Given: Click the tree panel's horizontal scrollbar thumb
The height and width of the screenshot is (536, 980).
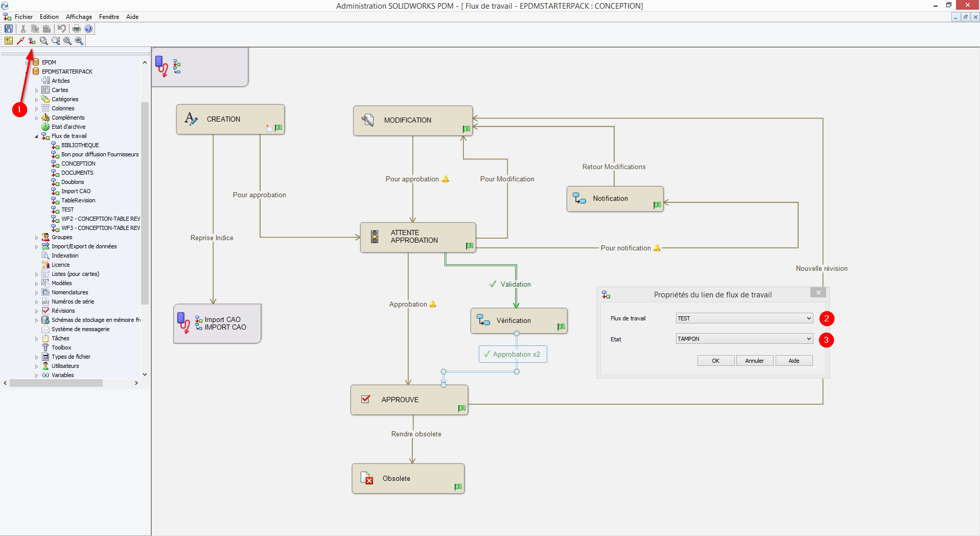Looking at the screenshot, I should click(x=56, y=383).
